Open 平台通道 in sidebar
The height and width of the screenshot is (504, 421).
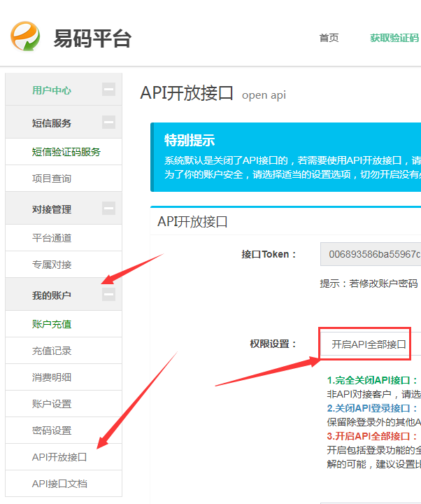[52, 238]
